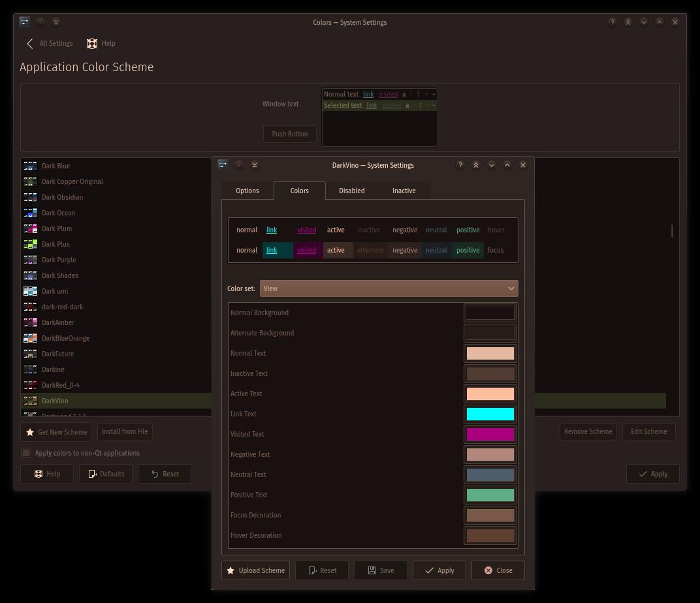Pick the Inactive Text color swatch
The height and width of the screenshot is (603, 700).
pyautogui.click(x=490, y=373)
